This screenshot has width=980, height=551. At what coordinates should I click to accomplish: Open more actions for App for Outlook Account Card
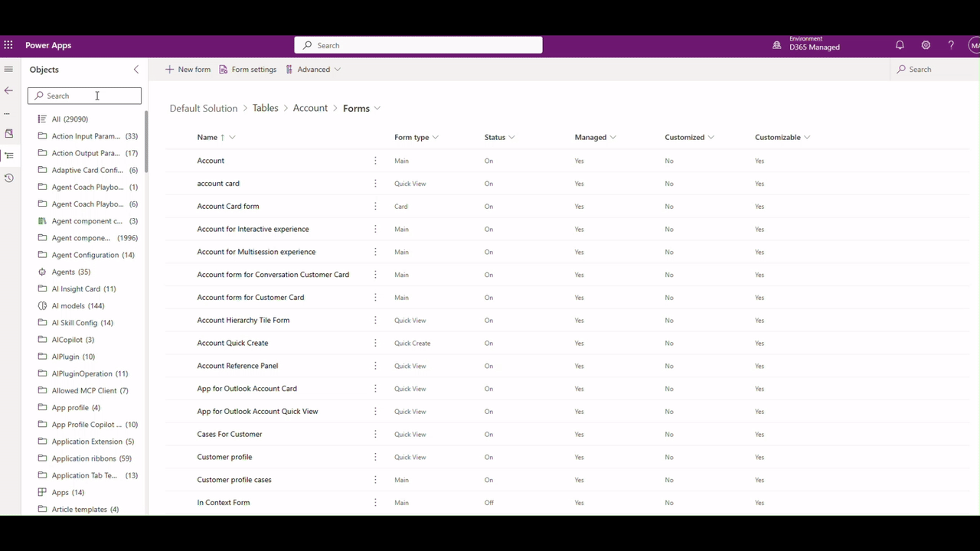tap(375, 389)
